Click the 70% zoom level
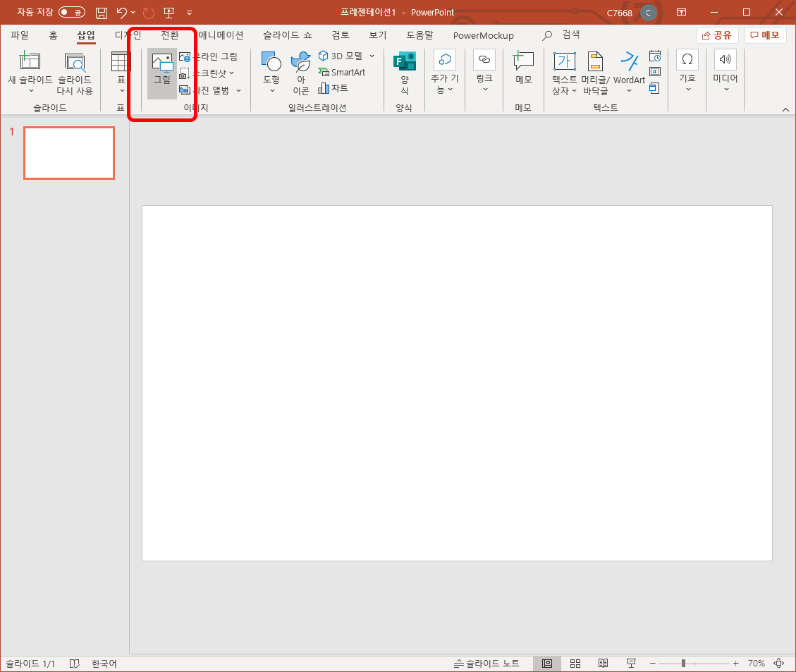796x672 pixels. click(x=756, y=664)
